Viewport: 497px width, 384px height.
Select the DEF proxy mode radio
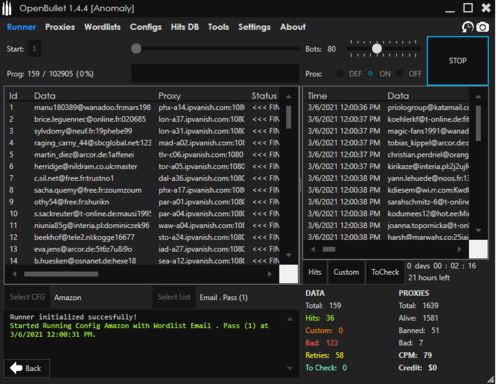pos(339,74)
